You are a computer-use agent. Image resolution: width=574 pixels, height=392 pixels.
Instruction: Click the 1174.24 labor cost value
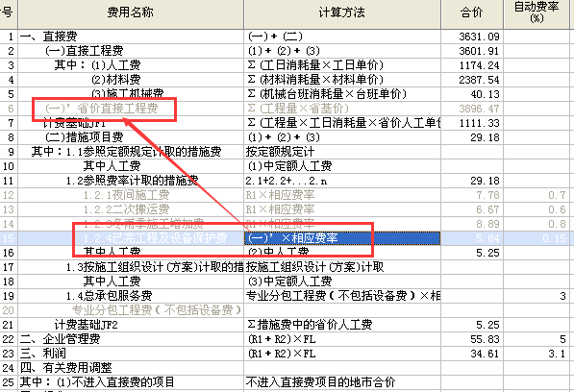click(x=479, y=65)
